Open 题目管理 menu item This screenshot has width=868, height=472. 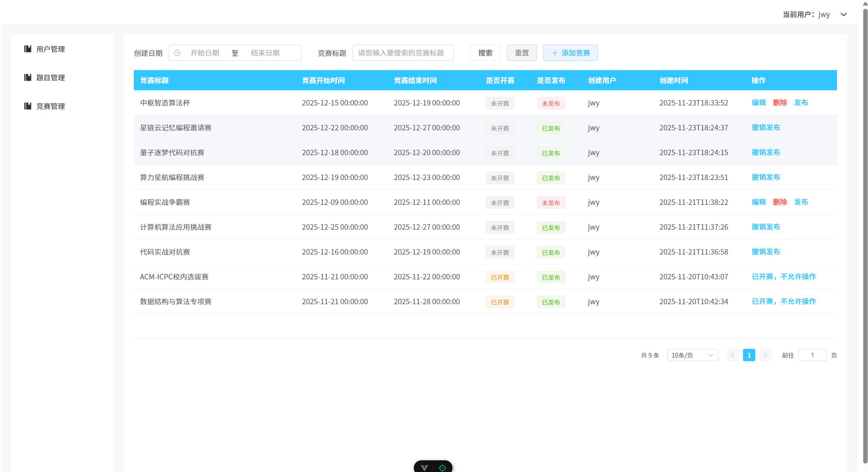click(50, 78)
